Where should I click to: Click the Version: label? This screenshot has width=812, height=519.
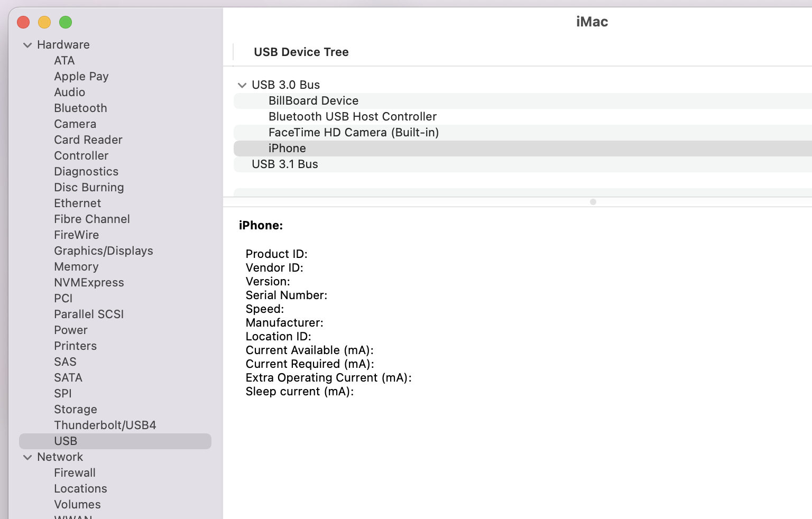[x=268, y=282]
